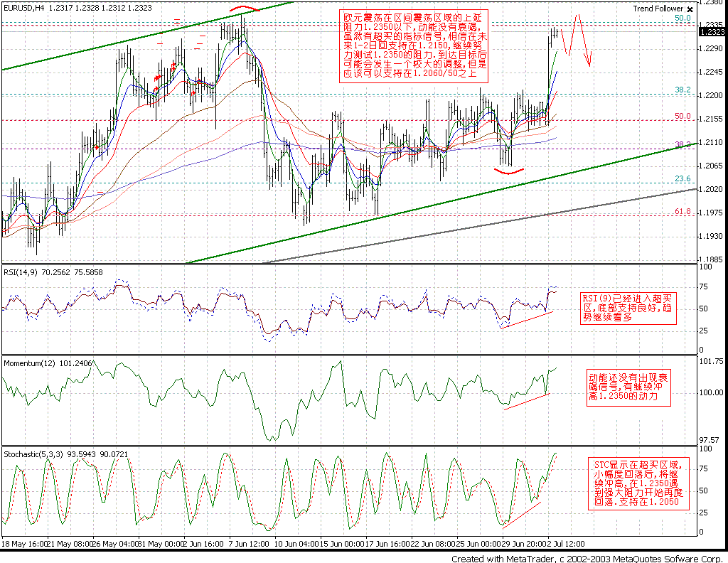Select the teal 38.2 Fibonacci level label
Screen dimensions: 728x563
(682, 90)
